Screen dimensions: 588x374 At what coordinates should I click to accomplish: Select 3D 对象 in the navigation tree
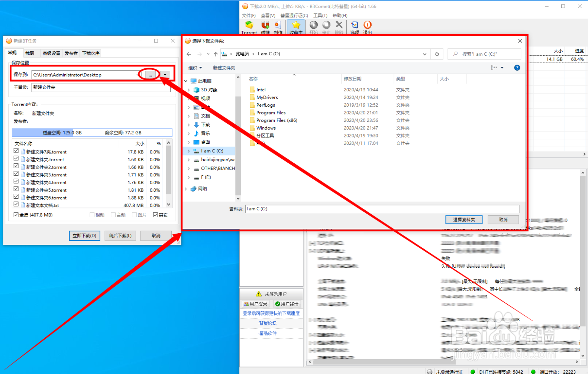[209, 90]
